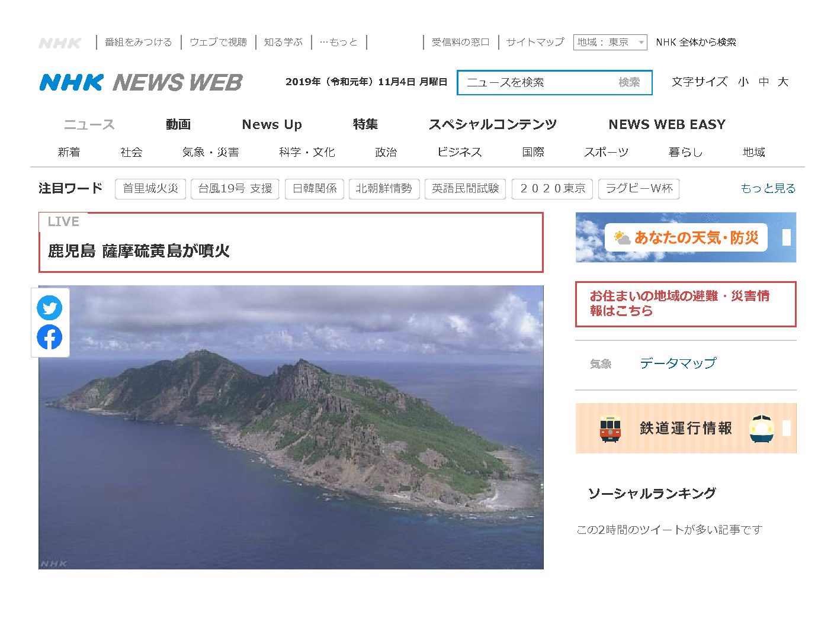834x644 pixels.
Task: Select the ニュース main tab
Action: pyautogui.click(x=89, y=125)
